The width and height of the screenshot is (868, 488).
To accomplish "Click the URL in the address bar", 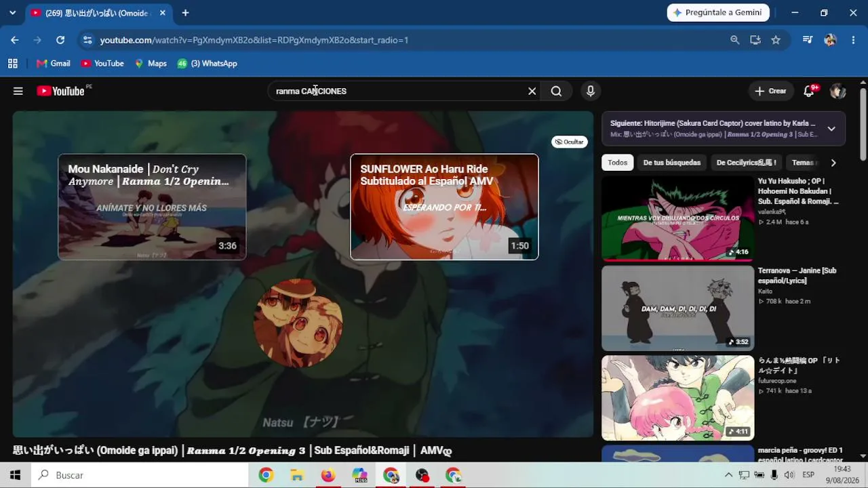I will [x=254, y=40].
